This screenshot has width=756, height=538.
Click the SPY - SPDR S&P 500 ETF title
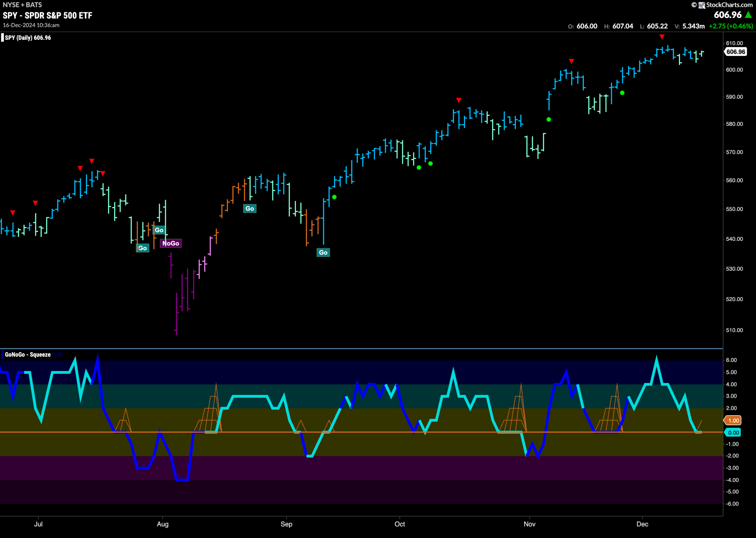coord(48,15)
